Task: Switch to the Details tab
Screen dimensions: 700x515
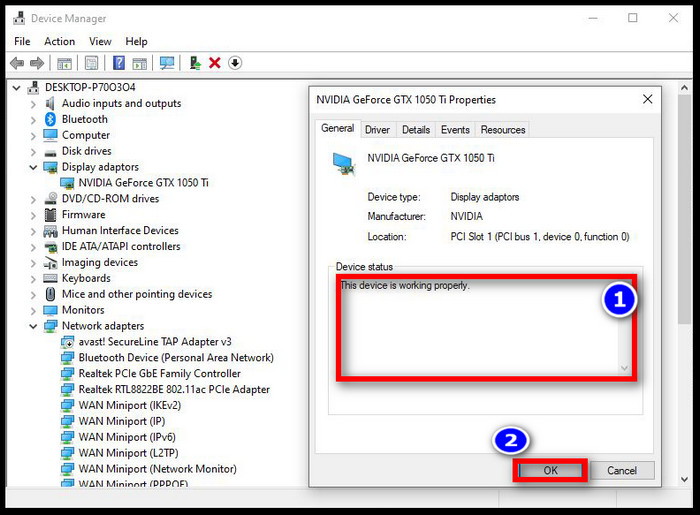Action: coord(416,130)
